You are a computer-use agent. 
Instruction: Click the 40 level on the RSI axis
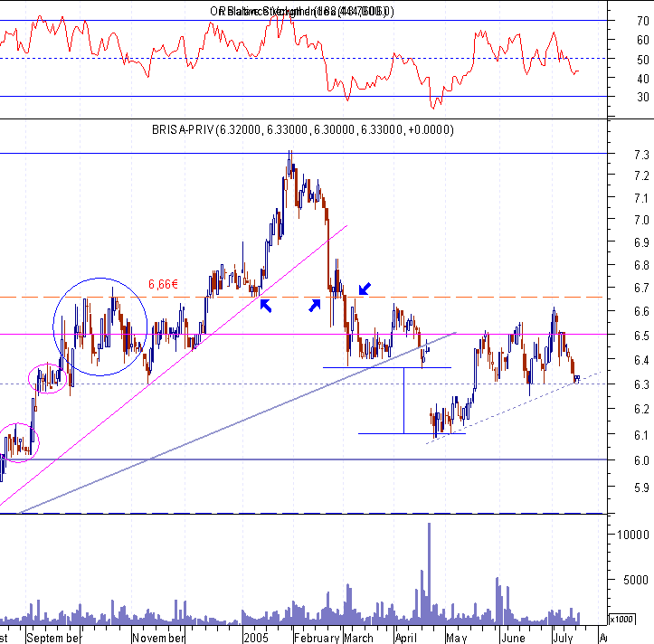[643, 79]
